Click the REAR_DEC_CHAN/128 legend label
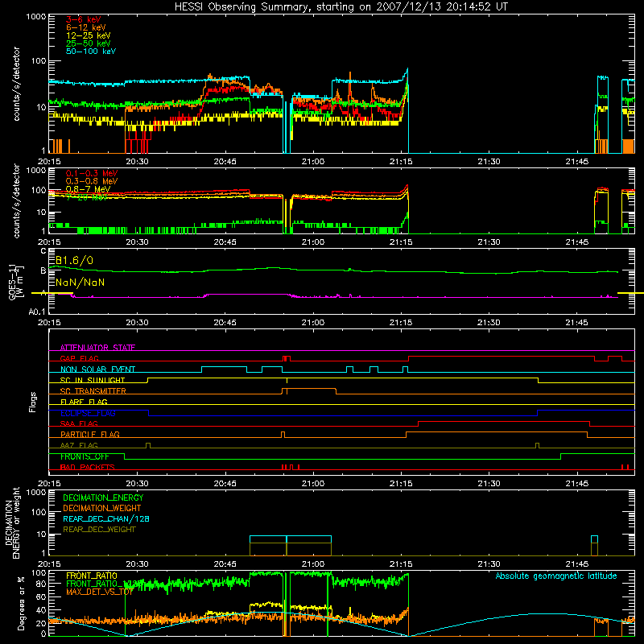The image size is (644, 644). coord(106,518)
